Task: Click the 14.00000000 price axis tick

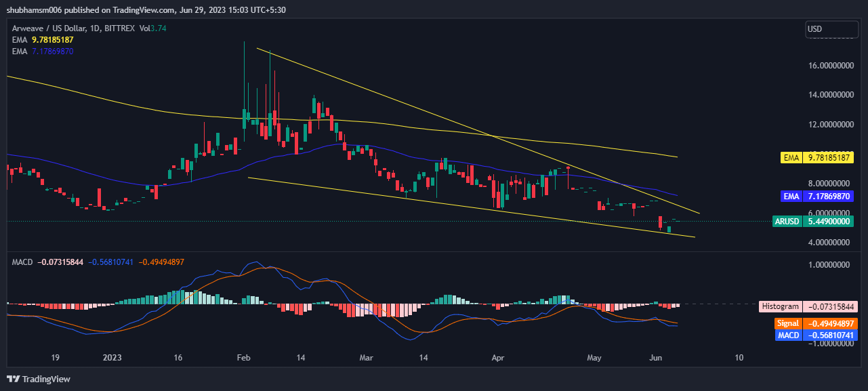Action: pos(832,95)
